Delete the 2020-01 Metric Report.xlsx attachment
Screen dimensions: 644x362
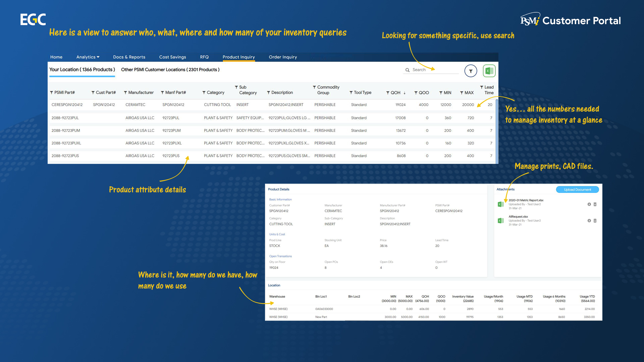tap(595, 204)
